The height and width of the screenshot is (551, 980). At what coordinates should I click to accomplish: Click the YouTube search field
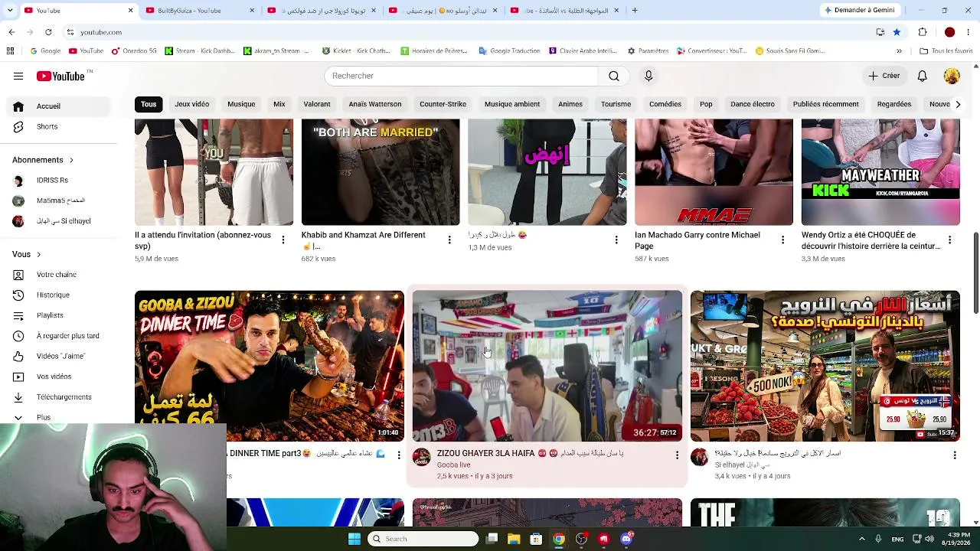461,76
